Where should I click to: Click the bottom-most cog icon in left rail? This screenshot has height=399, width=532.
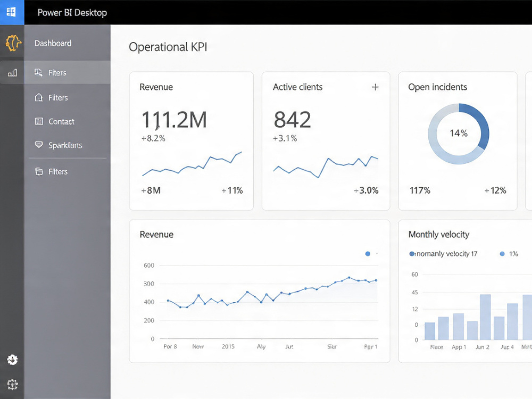pyautogui.click(x=13, y=384)
